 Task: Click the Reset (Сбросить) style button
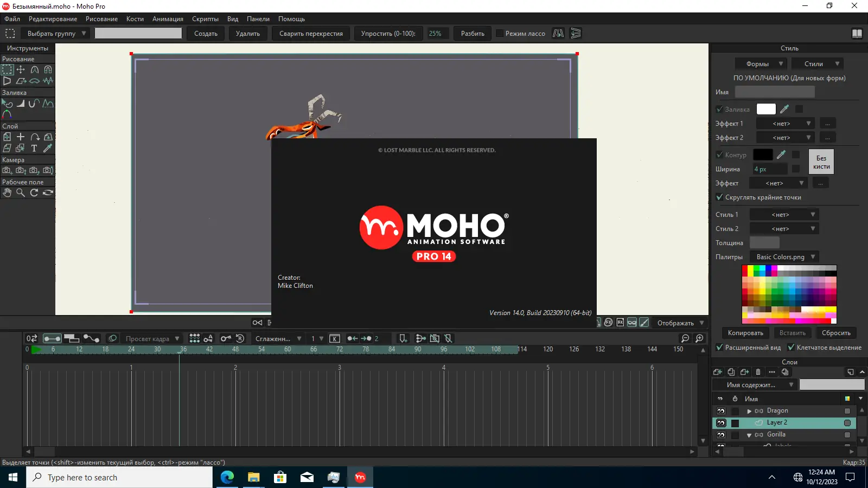tap(836, 333)
